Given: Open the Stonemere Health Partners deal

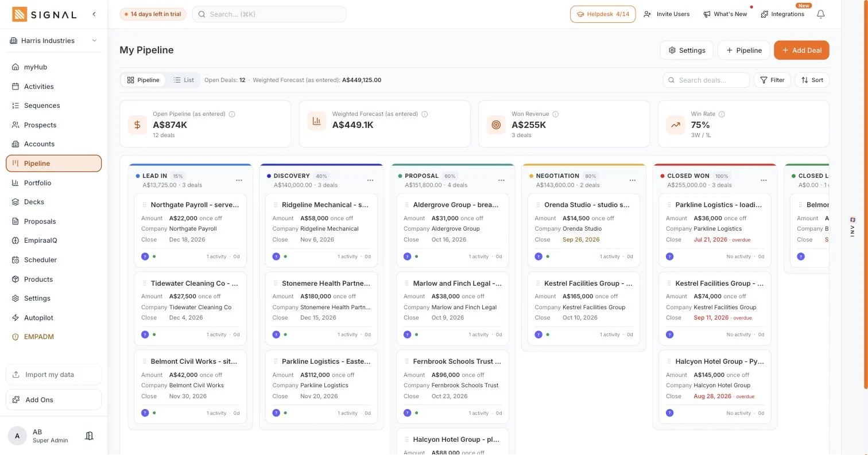Looking at the screenshot, I should pos(321,309).
